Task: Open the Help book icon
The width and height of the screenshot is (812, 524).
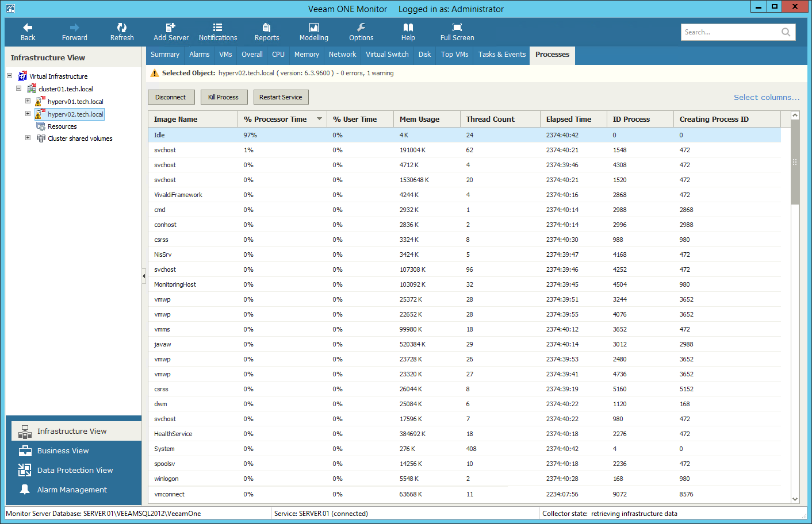Action: pyautogui.click(x=408, y=28)
